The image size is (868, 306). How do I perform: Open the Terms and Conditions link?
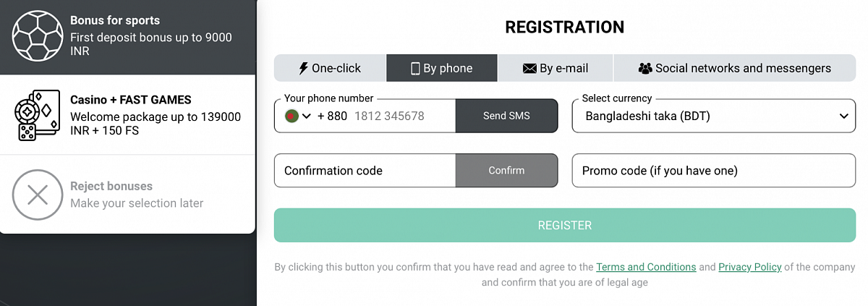(x=646, y=267)
